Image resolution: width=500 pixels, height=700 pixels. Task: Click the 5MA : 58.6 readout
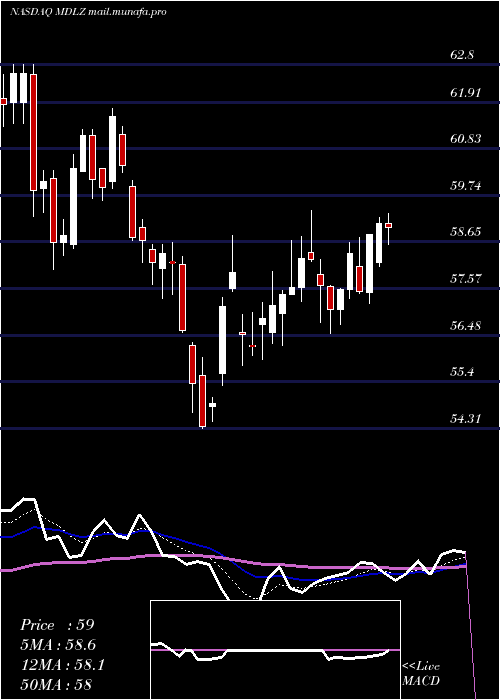[x=58, y=645]
